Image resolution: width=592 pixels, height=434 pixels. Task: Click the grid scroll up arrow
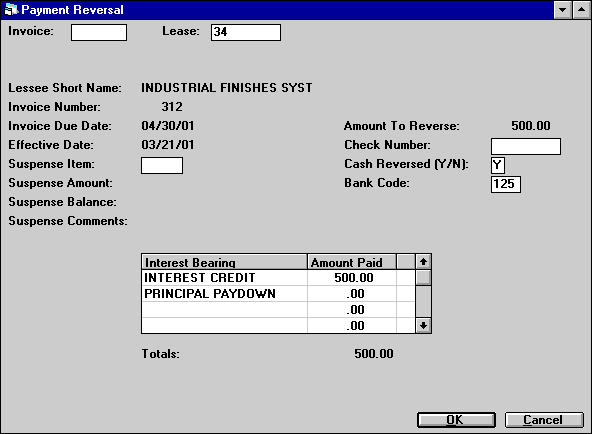tap(423, 262)
